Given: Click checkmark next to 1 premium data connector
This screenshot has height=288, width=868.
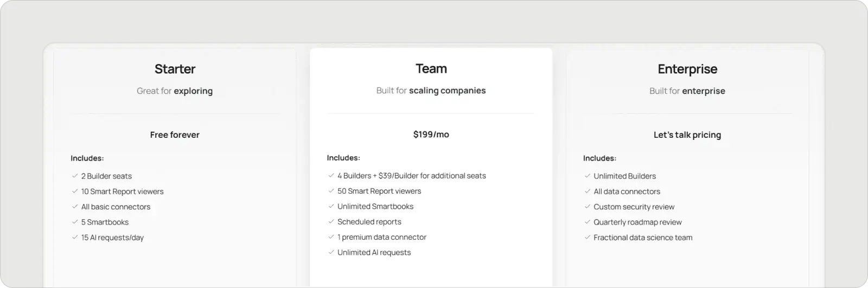Looking at the screenshot, I should 331,237.
